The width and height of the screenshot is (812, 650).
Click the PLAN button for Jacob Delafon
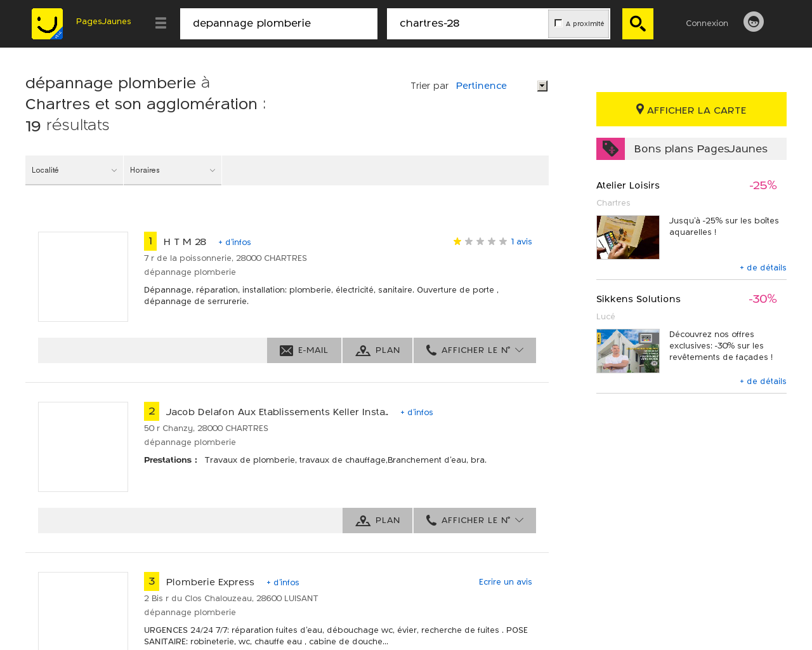tap(377, 521)
